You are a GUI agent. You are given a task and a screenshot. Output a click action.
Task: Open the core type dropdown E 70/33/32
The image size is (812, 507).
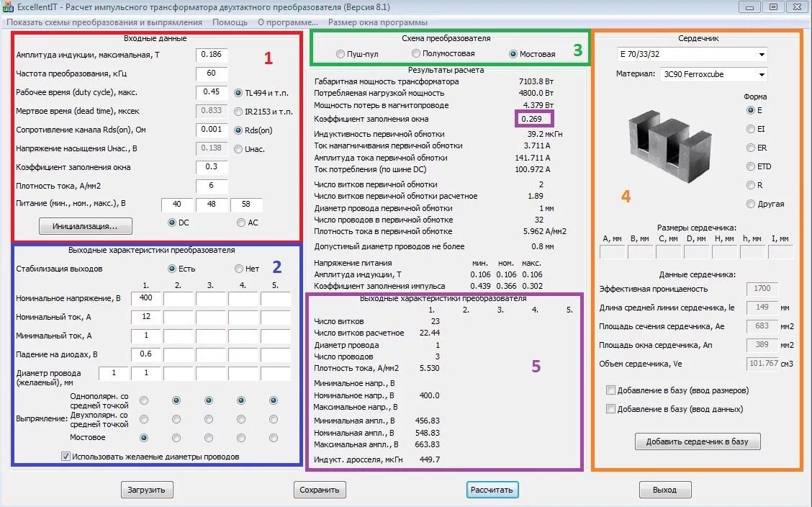692,54
